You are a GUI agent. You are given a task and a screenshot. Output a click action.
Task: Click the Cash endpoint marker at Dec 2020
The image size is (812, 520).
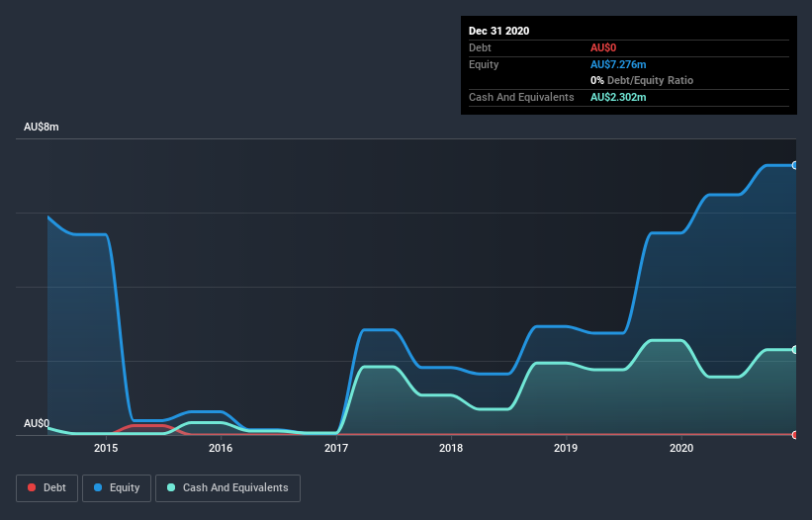pyautogui.click(x=795, y=350)
